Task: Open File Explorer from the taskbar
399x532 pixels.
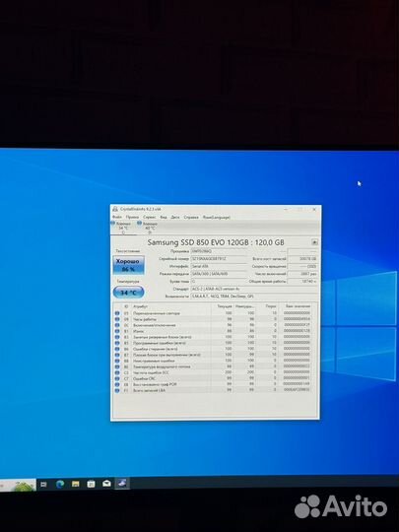Action: click(75, 484)
